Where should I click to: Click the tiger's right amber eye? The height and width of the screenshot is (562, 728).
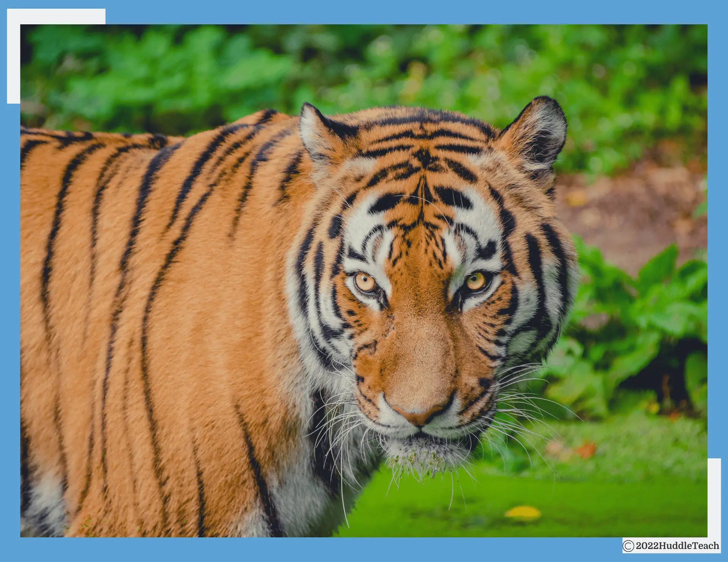(475, 281)
